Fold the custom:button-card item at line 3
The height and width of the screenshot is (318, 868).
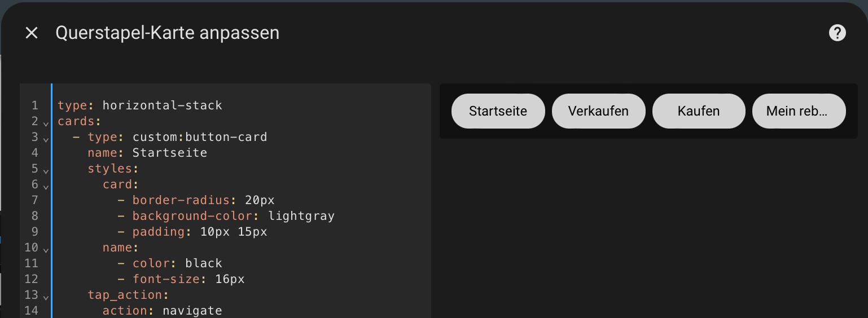tap(46, 138)
